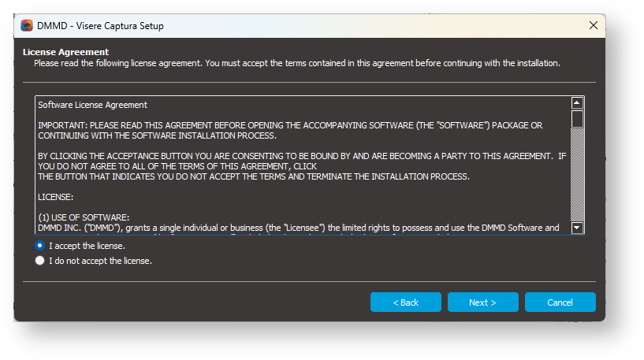Click the license text scrollbar thumb
The image size is (644, 360).
577,118
